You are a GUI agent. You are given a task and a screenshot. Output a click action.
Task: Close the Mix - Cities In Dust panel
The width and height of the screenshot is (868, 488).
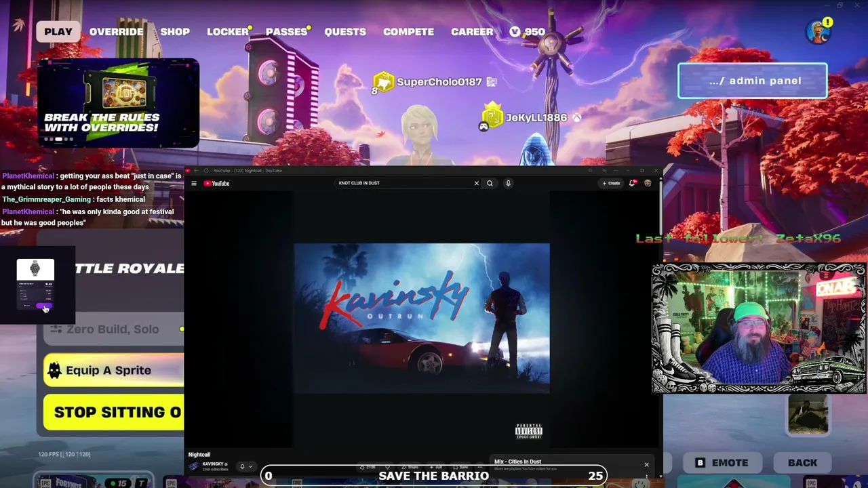point(646,464)
